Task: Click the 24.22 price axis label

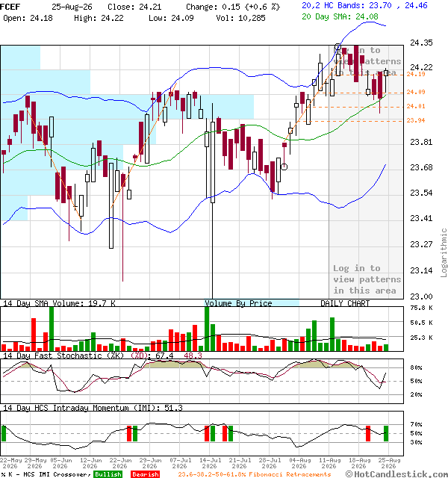Action: click(x=421, y=67)
